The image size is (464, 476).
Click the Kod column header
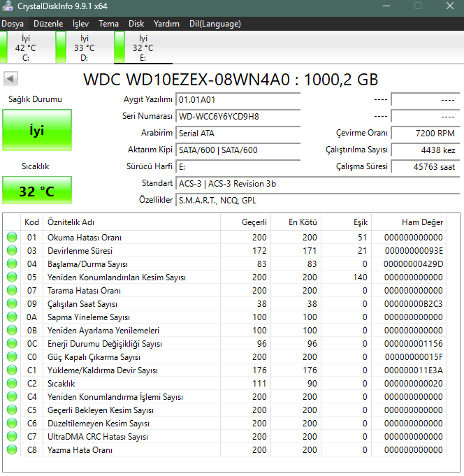tap(31, 222)
